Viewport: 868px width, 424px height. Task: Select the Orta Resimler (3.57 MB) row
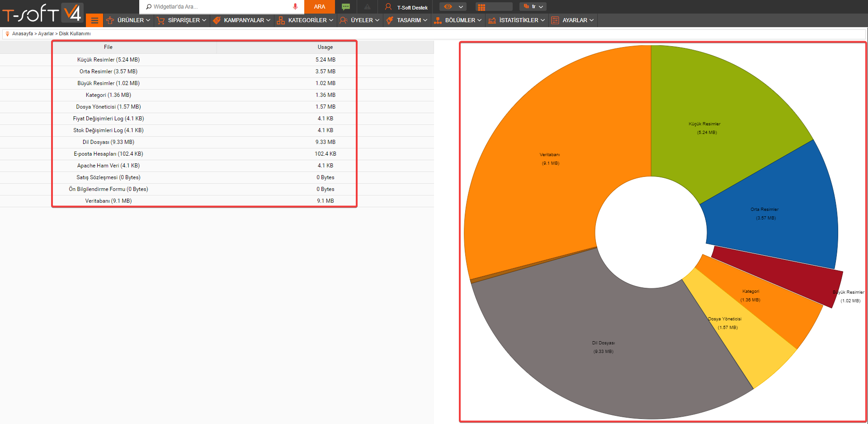pyautogui.click(x=217, y=71)
